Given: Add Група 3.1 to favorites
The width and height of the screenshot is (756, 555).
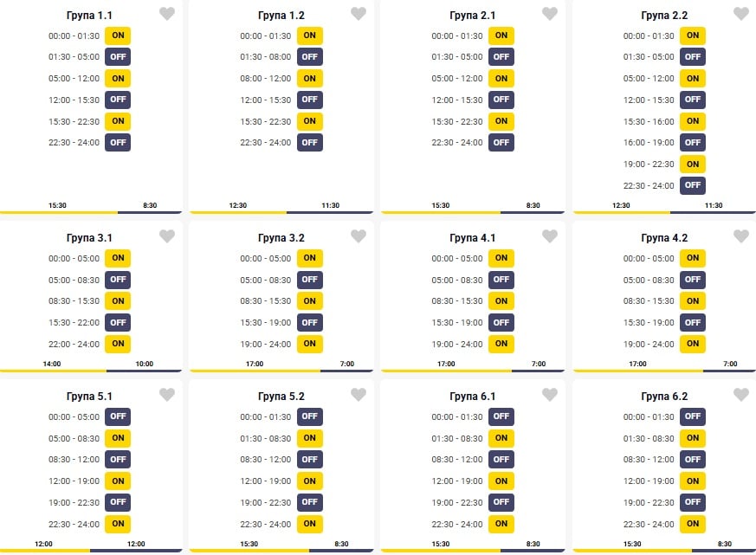Looking at the screenshot, I should pyautogui.click(x=167, y=236).
